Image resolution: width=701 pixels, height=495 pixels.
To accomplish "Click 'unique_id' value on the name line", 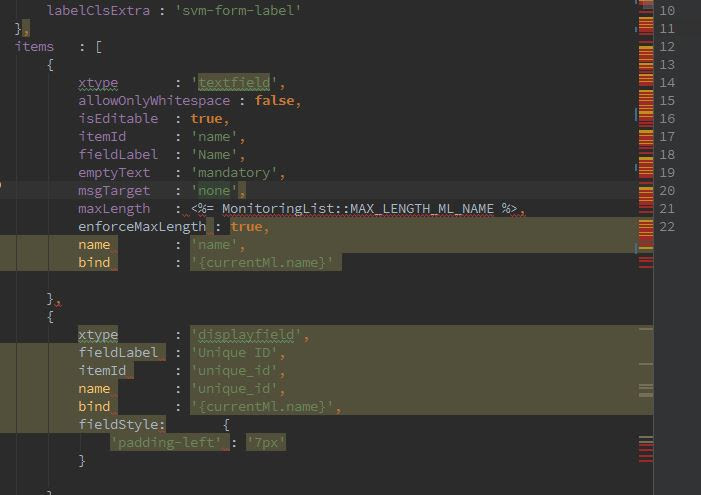I will [234, 389].
